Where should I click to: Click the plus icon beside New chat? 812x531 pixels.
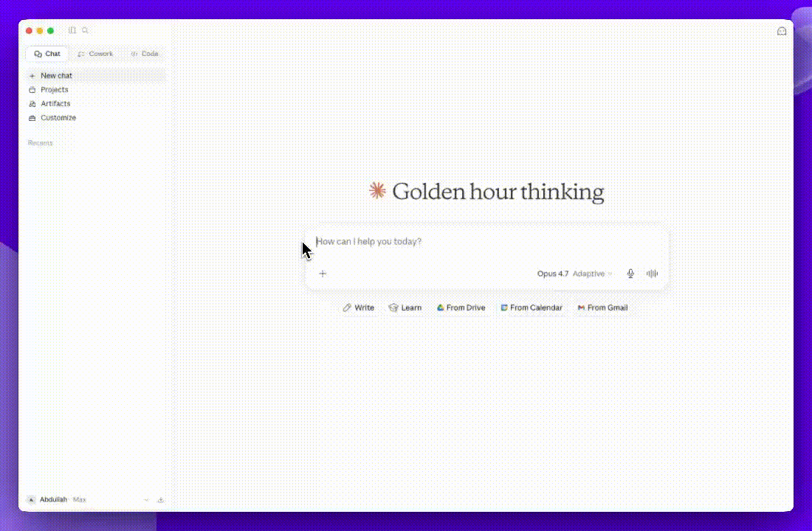click(x=32, y=75)
